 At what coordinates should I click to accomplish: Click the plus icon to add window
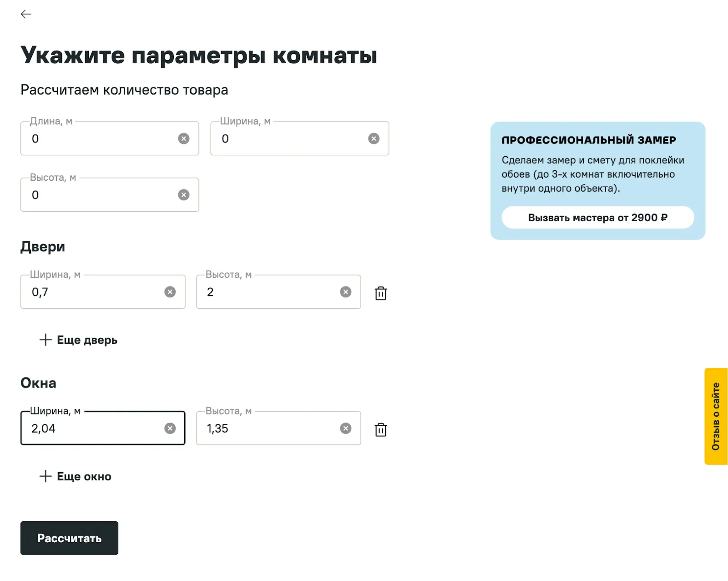click(45, 476)
